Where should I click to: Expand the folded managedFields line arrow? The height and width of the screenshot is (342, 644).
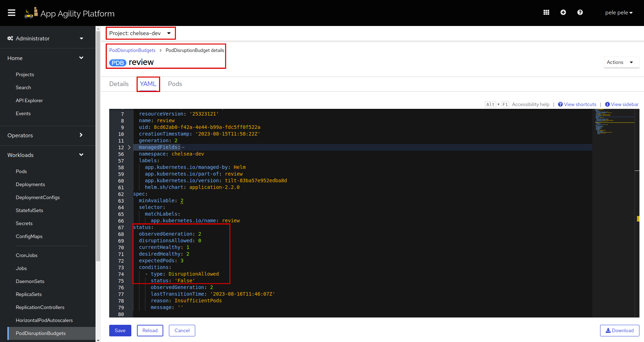[129, 147]
